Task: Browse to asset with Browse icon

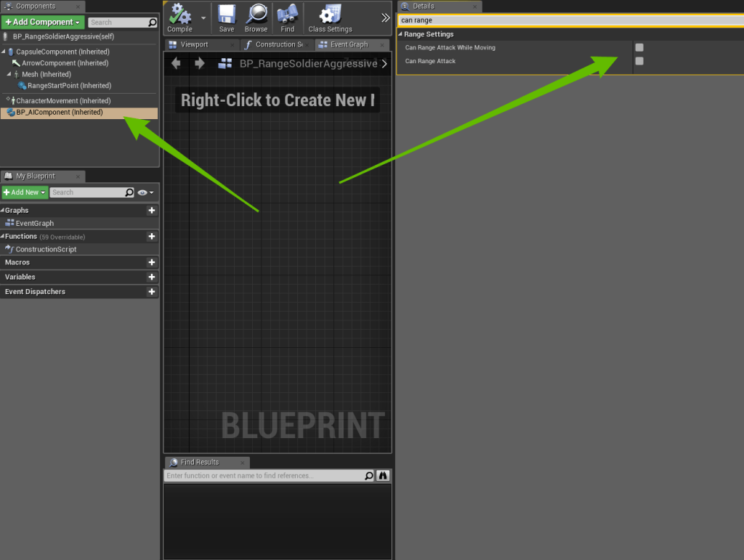Action: (x=256, y=18)
